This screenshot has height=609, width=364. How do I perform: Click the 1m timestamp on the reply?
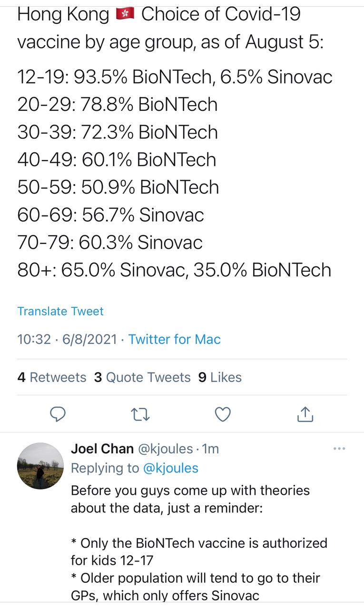coord(210,449)
